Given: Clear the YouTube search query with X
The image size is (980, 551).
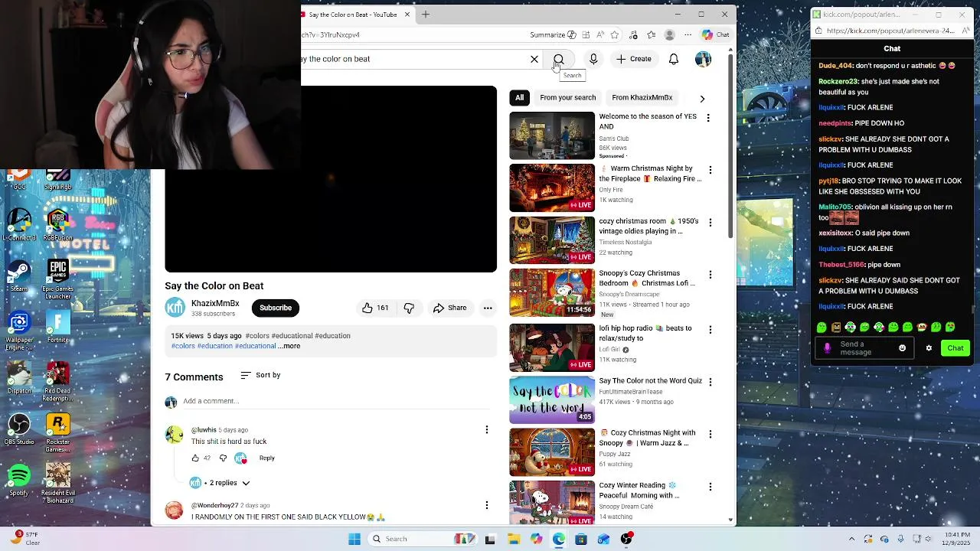Looking at the screenshot, I should coord(534,59).
